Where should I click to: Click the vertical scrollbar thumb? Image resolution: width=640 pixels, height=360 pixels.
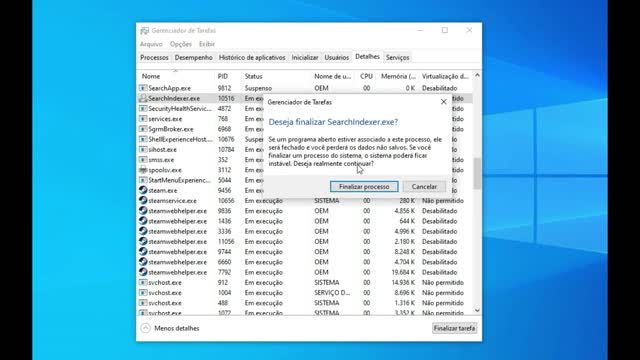tap(477, 173)
